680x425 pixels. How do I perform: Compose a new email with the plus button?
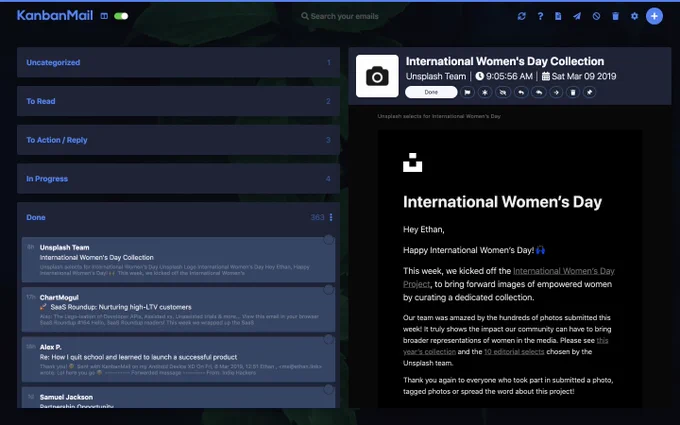coord(654,16)
